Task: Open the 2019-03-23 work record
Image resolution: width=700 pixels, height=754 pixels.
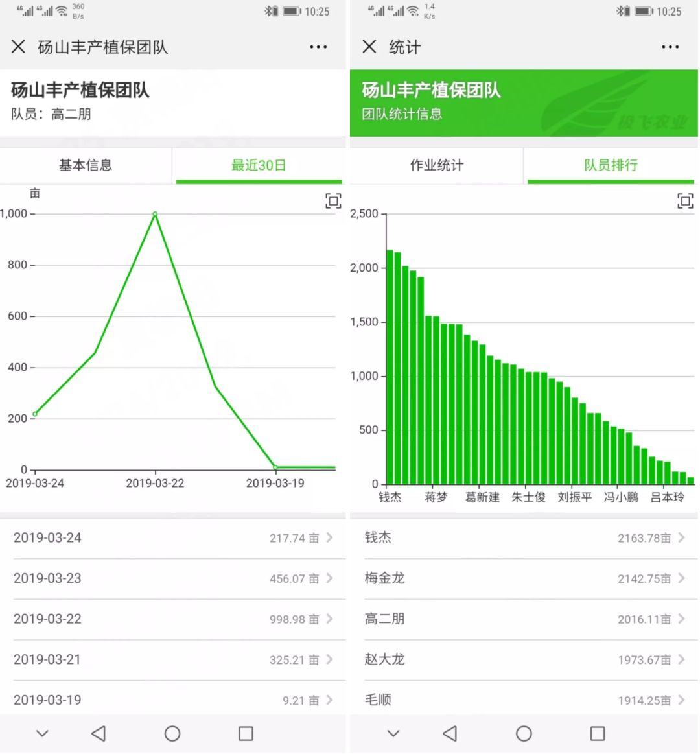Action: pyautogui.click(x=173, y=578)
